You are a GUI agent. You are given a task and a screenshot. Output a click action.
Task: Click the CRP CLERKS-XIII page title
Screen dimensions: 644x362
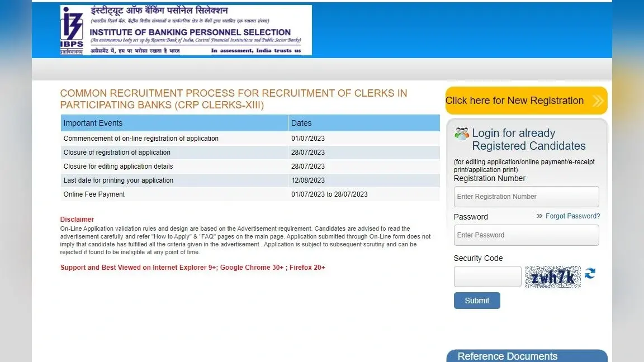[x=234, y=99]
